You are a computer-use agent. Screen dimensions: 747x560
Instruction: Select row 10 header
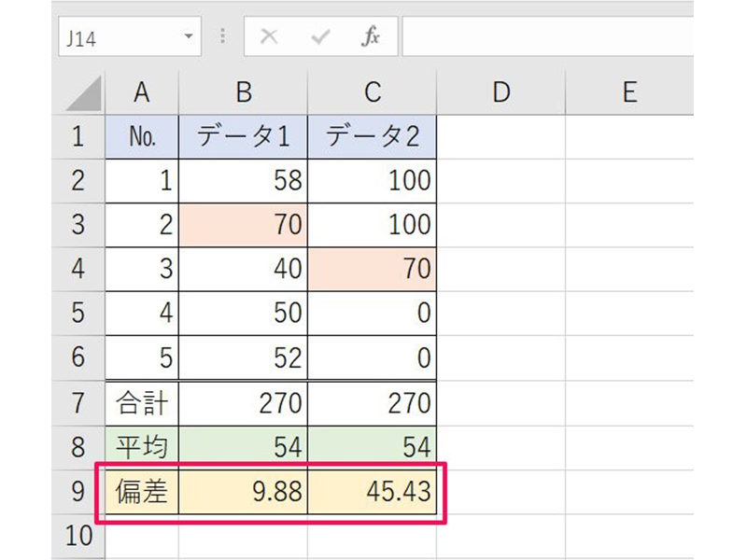[78, 536]
